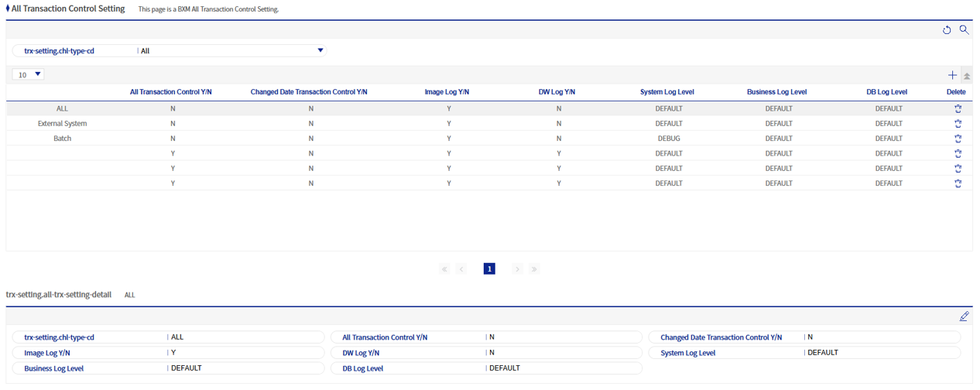Open the page size dropdown showing 10

click(29, 75)
